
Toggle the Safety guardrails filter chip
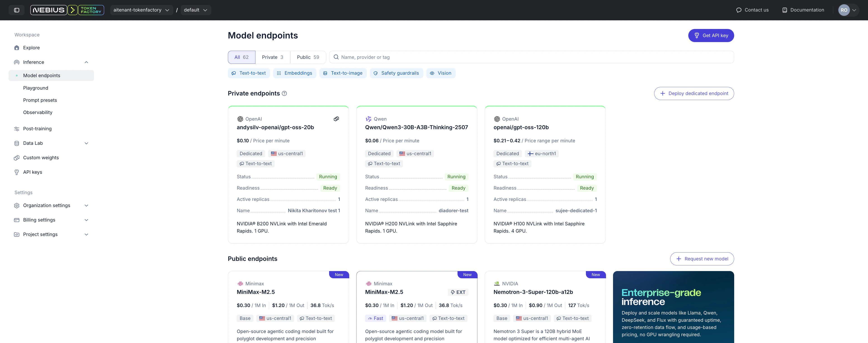(396, 73)
